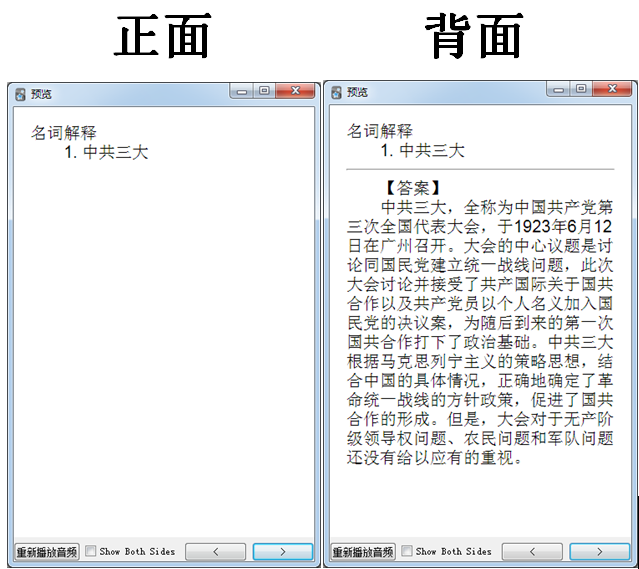Click '1. 中共三大' text in right window
Image resolution: width=639 pixels, height=569 pixels.
(x=423, y=150)
